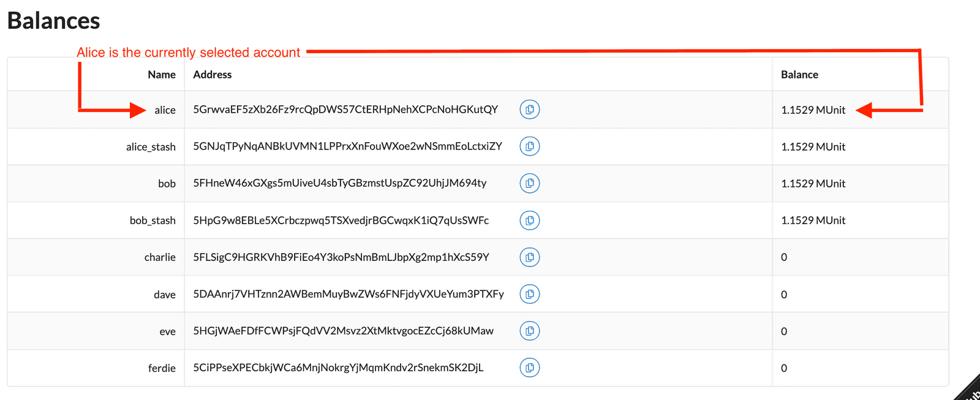Image resolution: width=980 pixels, height=400 pixels.
Task: Click the GitHub corner ribbon
Action: [970, 390]
